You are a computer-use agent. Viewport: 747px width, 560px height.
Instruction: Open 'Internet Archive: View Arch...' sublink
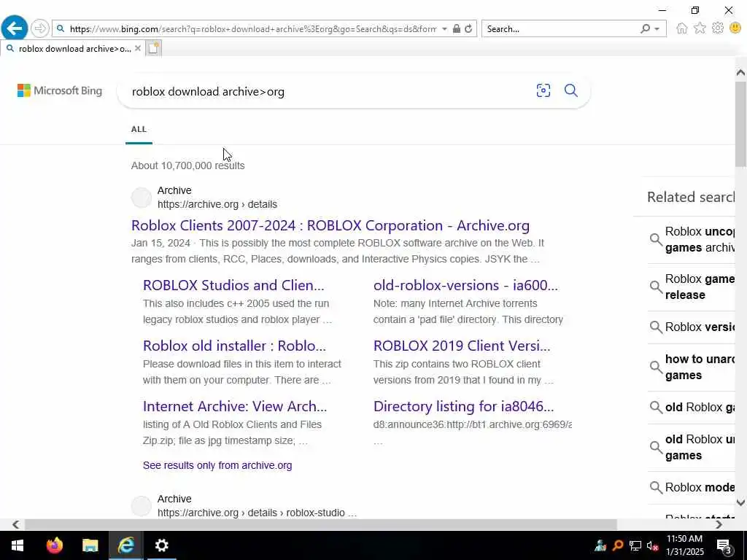[x=235, y=406]
